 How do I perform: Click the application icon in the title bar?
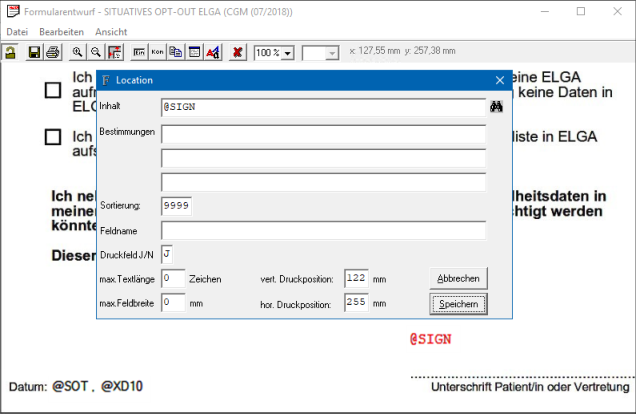pos(13,11)
